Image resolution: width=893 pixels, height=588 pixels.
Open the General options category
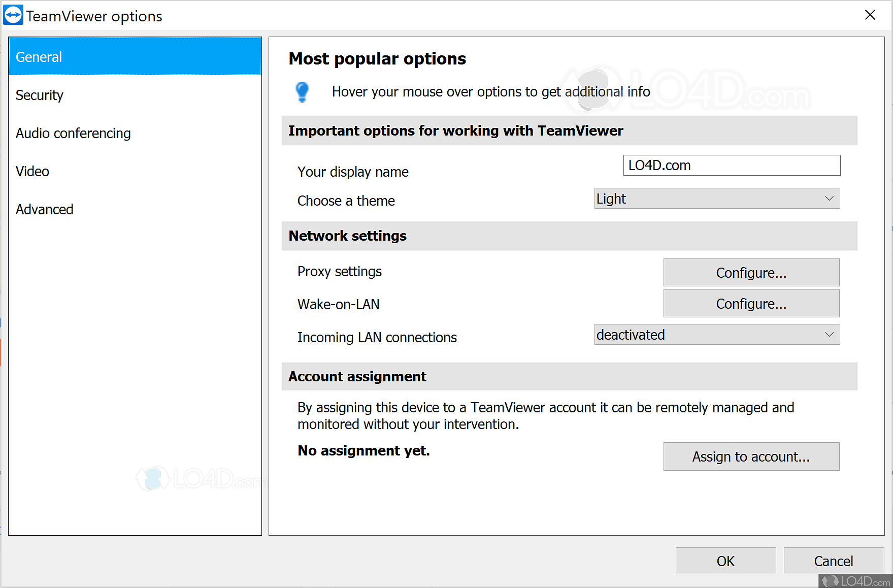(135, 57)
